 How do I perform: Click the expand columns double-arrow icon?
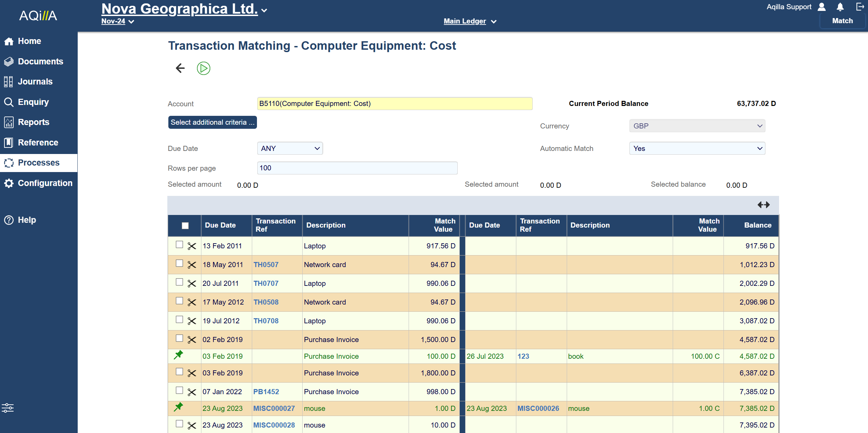(x=763, y=205)
